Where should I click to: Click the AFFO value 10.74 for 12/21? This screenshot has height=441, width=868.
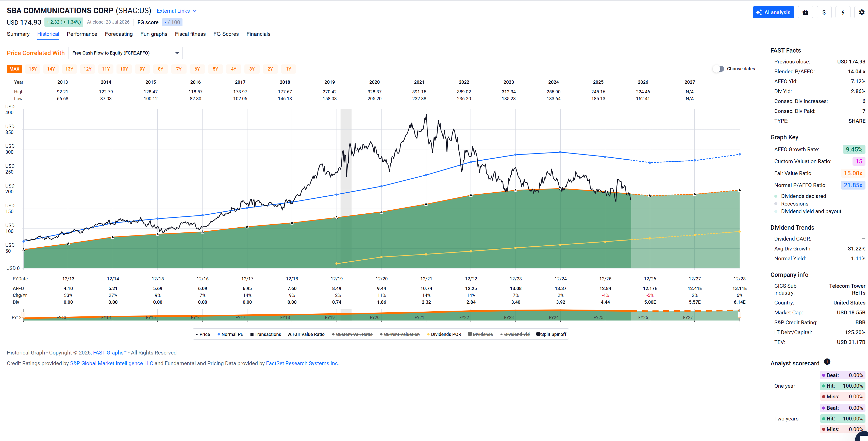point(426,289)
